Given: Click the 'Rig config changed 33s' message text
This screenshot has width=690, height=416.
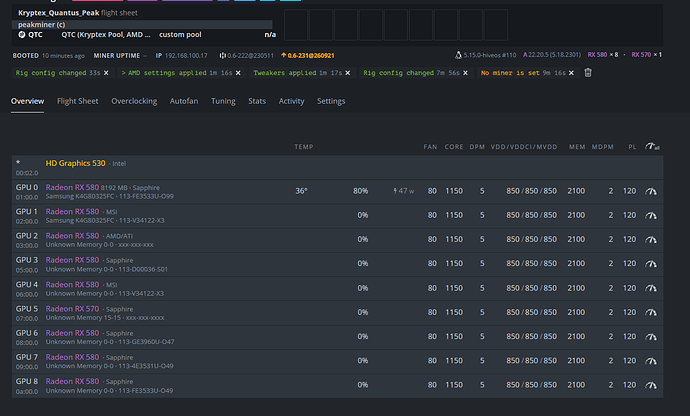Looking at the screenshot, I should [58, 73].
